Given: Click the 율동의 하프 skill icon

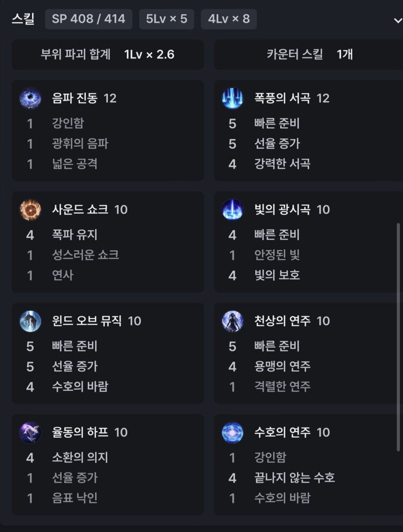Looking at the screenshot, I should pos(31,433).
